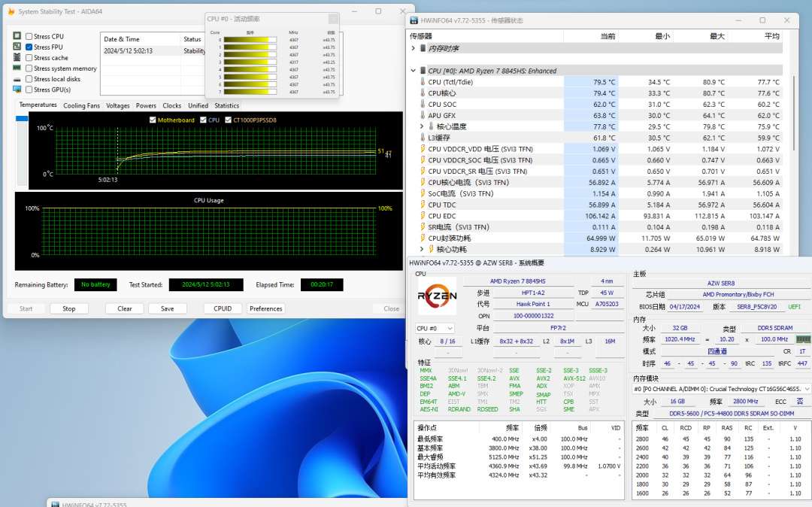The image size is (812, 507).
Task: Click the thermometer icon for CPU (Tctl/Tdie)
Action: pos(423,82)
